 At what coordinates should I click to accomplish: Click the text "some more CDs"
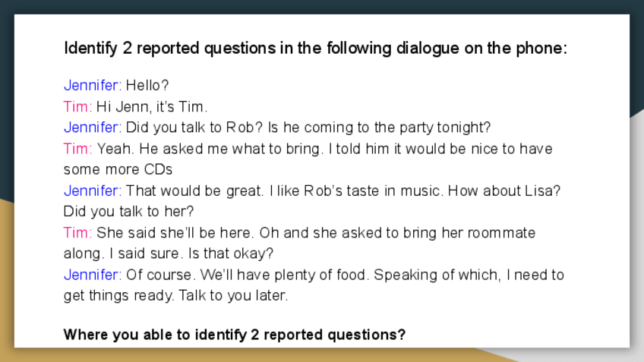point(118,169)
